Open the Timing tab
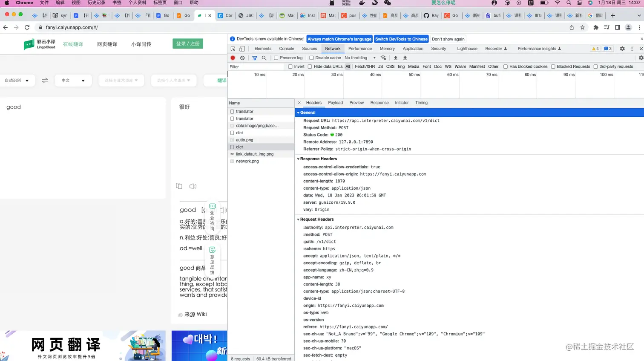Screen dimensions: 644x361 [421, 103]
